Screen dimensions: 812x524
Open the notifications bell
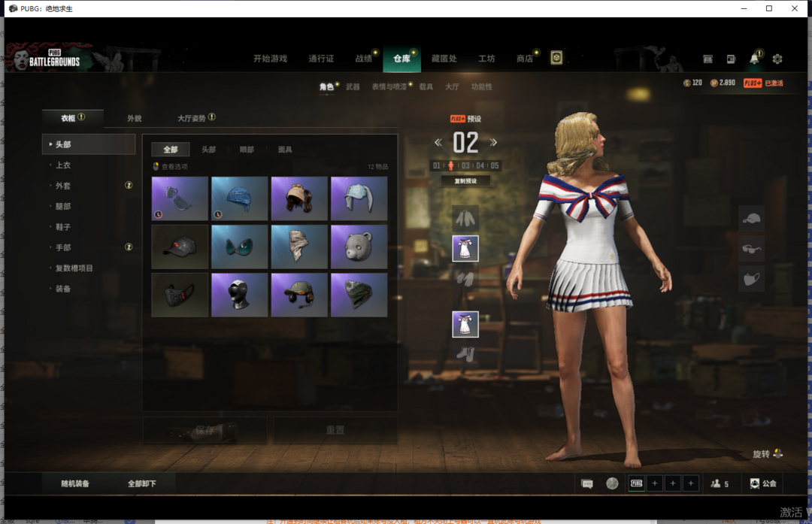tap(755, 59)
